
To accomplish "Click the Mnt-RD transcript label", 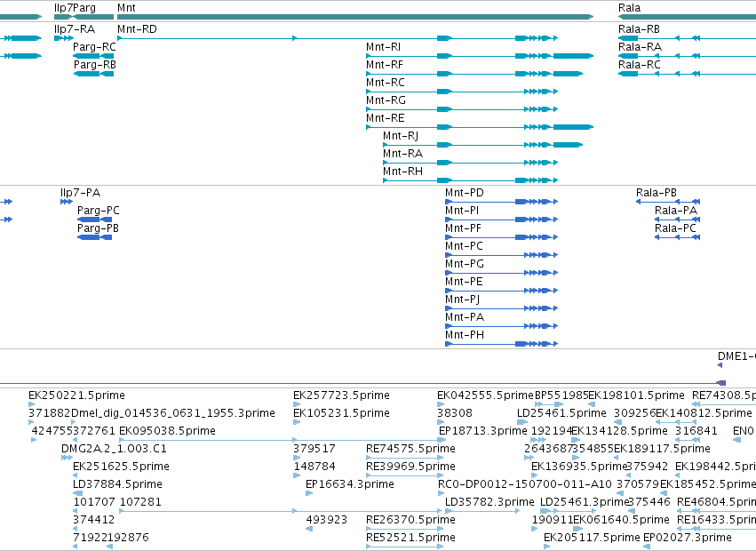I will point(137,29).
